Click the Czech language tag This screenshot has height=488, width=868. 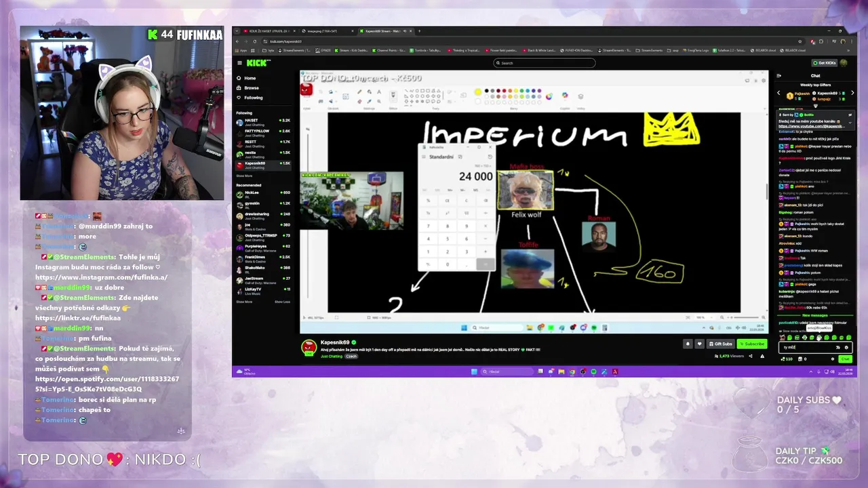click(351, 356)
